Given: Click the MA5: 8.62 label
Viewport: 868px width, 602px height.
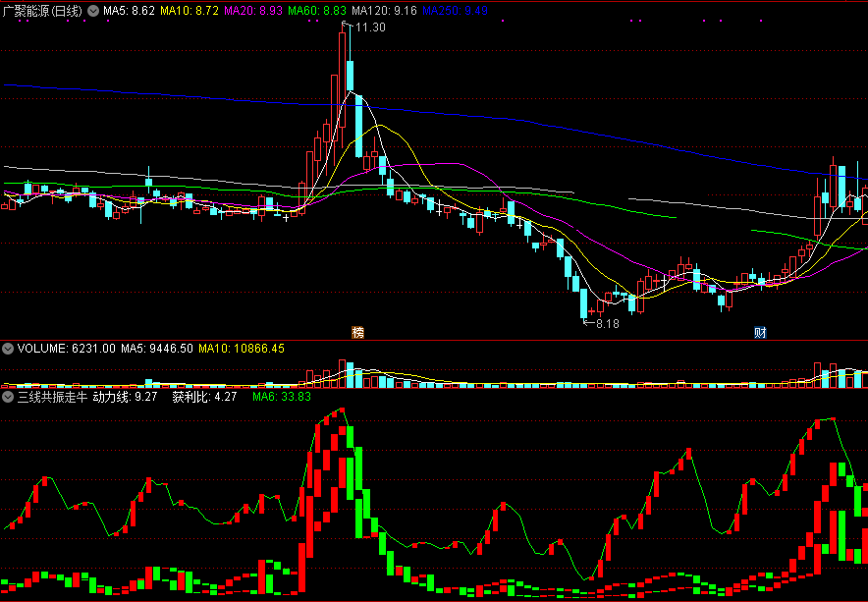Looking at the screenshot, I should click(x=129, y=11).
